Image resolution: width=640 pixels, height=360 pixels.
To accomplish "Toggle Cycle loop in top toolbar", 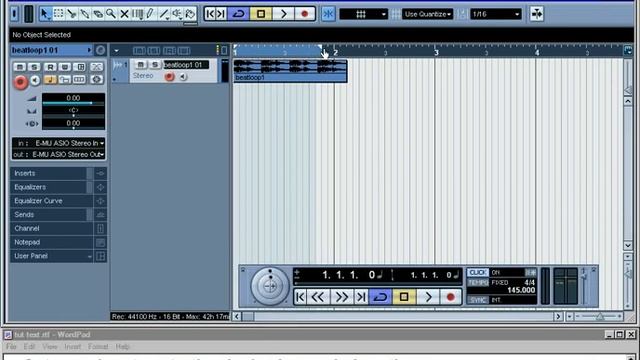I will pos(238,14).
